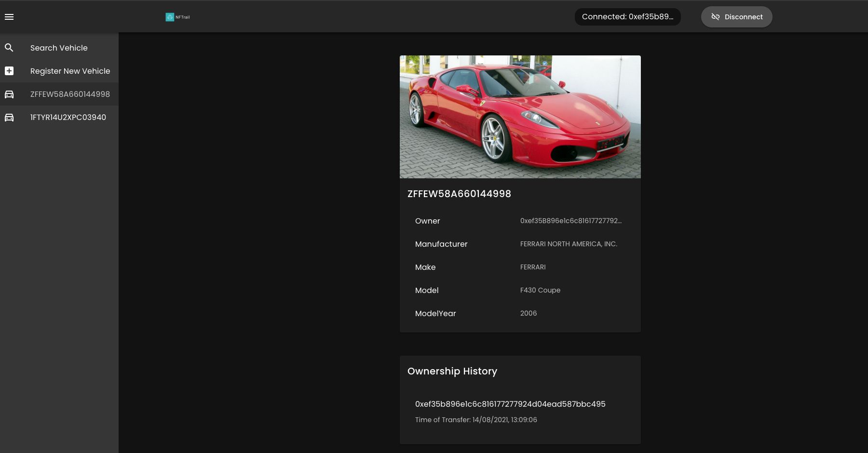Click the ModelYear label
This screenshot has width=868, height=453.
[x=435, y=313]
